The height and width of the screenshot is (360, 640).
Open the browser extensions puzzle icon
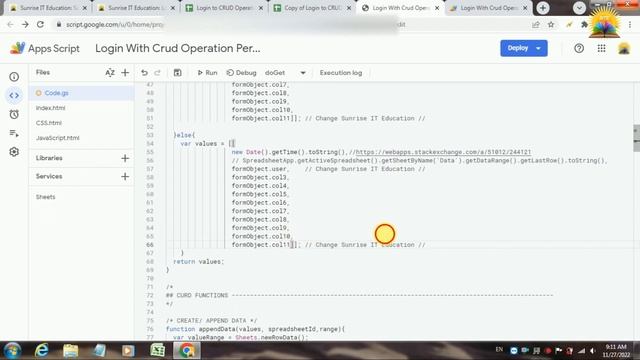tap(584, 24)
